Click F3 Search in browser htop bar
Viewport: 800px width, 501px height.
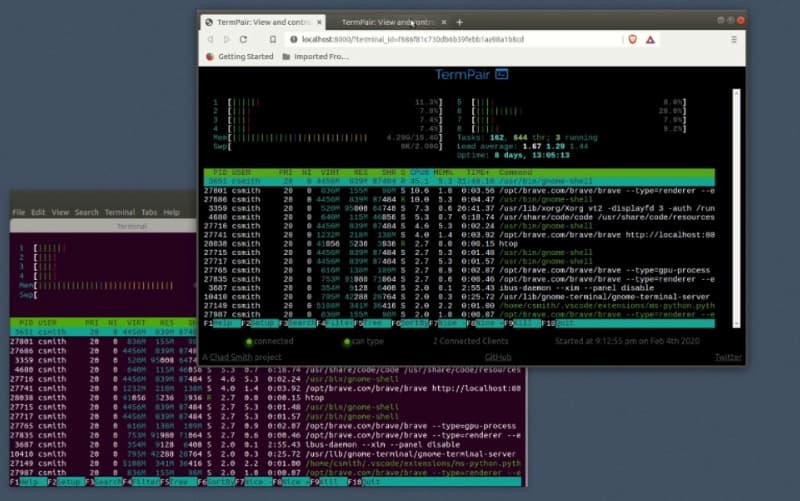click(x=297, y=323)
